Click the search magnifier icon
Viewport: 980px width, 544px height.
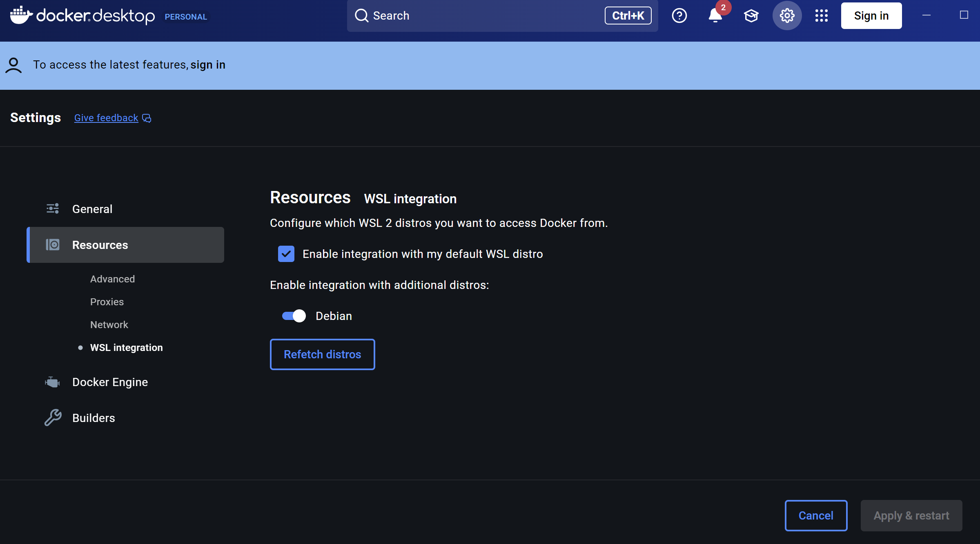coord(361,16)
